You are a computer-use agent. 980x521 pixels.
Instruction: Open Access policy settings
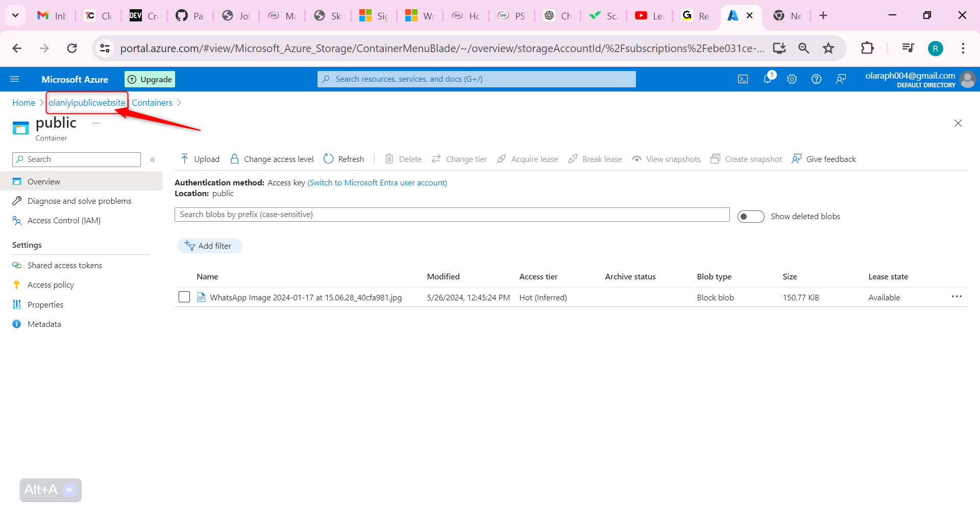coord(51,285)
